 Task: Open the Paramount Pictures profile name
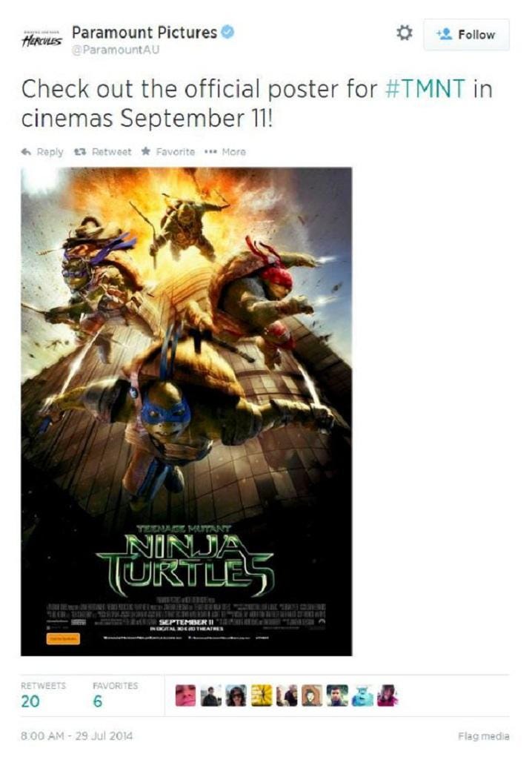click(144, 33)
